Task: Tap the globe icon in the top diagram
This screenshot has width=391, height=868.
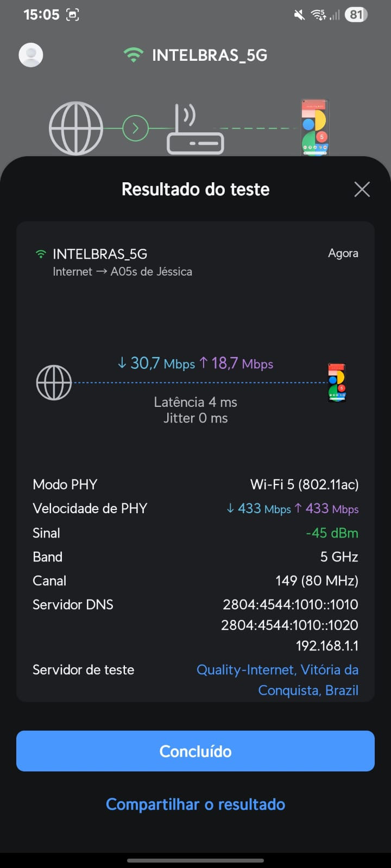Action: (76, 129)
